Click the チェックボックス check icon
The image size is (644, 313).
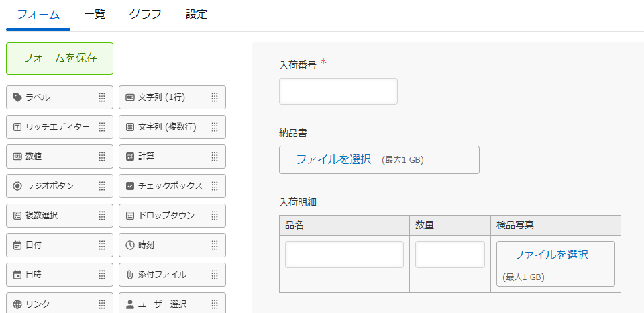[129, 186]
